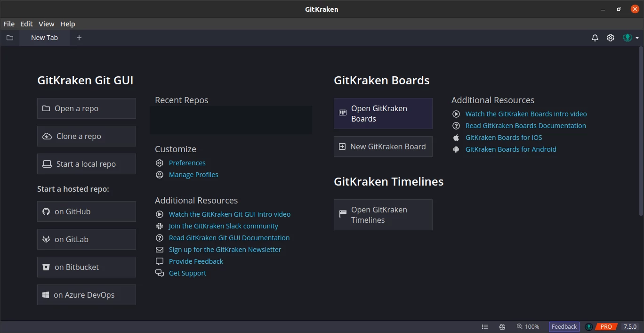Open the Manage Profiles link
Screen dimensions: 644x333
[x=193, y=175]
